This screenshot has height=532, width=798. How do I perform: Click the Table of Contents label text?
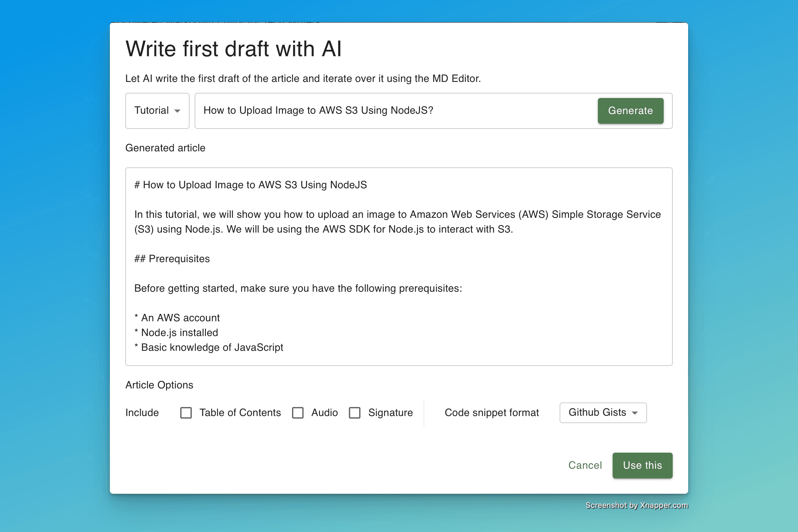240,412
